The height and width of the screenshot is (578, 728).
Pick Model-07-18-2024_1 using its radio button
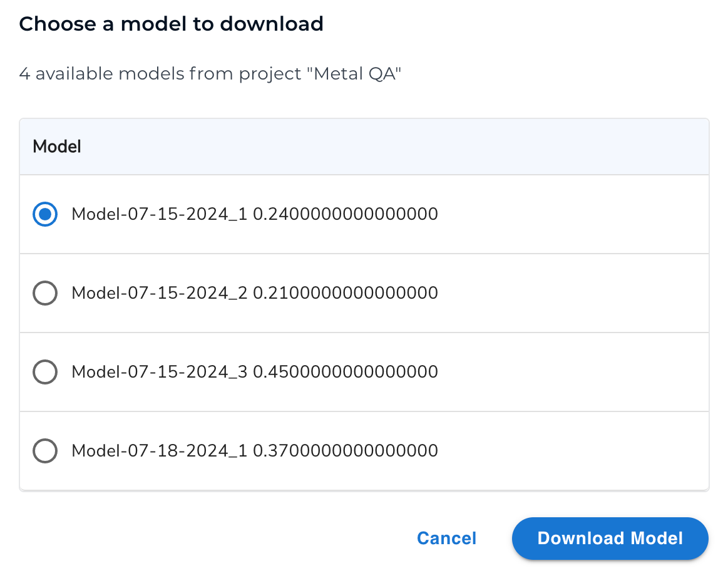(44, 451)
